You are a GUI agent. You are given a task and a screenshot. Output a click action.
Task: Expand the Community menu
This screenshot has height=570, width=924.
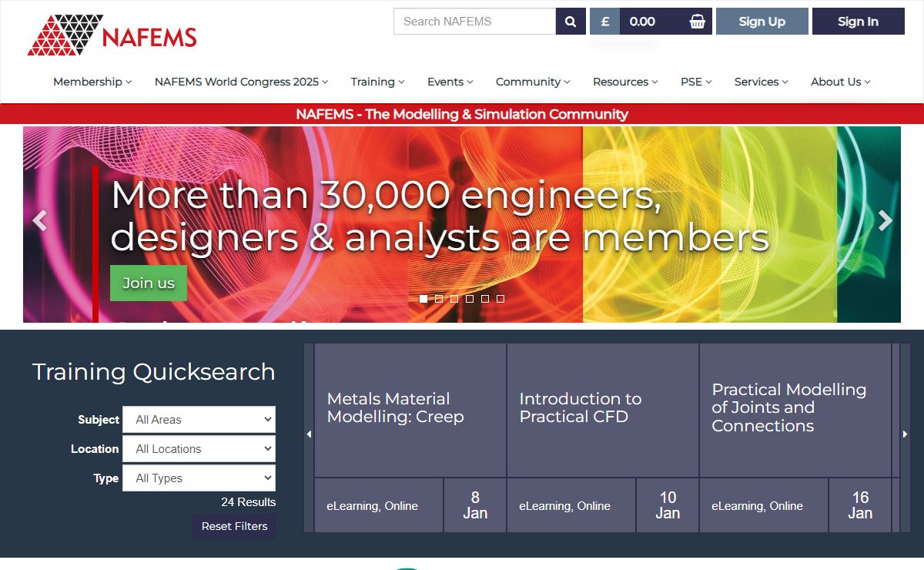pos(533,82)
